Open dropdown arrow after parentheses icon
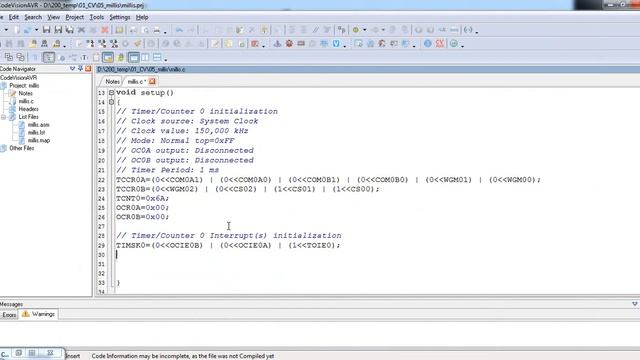The width and height of the screenshot is (640, 360). pos(477,31)
